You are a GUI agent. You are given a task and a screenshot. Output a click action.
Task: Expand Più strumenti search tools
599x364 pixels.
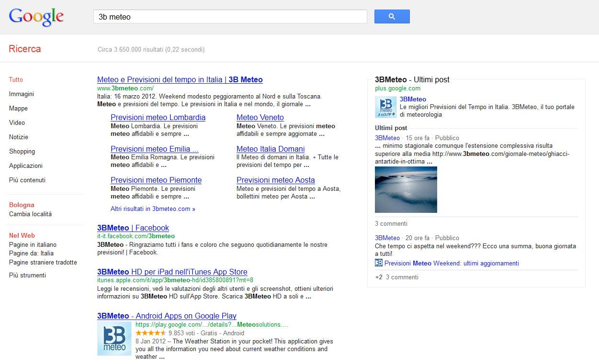click(27, 276)
